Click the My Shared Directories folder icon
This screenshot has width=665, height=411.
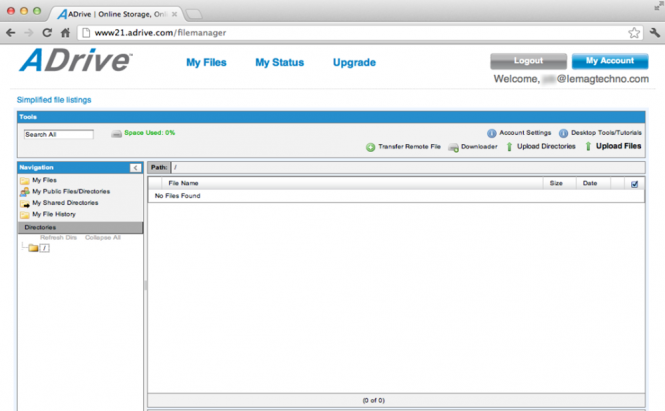(25, 204)
